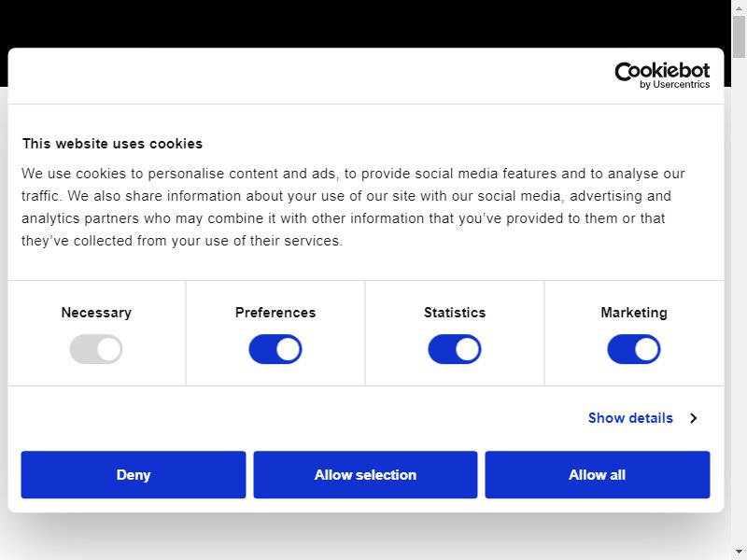Viewport: 747px width, 560px height.
Task: Disable the Preferences cookies switch
Action: [x=275, y=349]
